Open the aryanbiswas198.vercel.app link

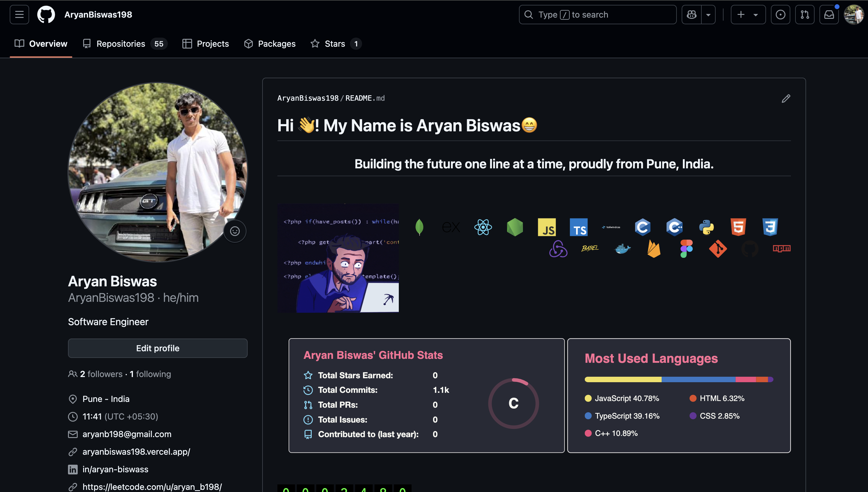coord(136,451)
